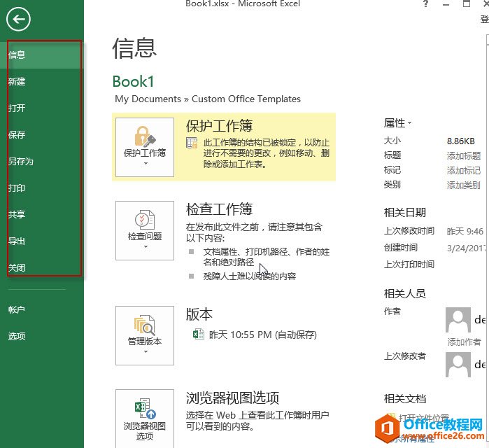Screen dimensions: 489x448
Task: Click the Check for Issues icon
Action: pyautogui.click(x=145, y=220)
